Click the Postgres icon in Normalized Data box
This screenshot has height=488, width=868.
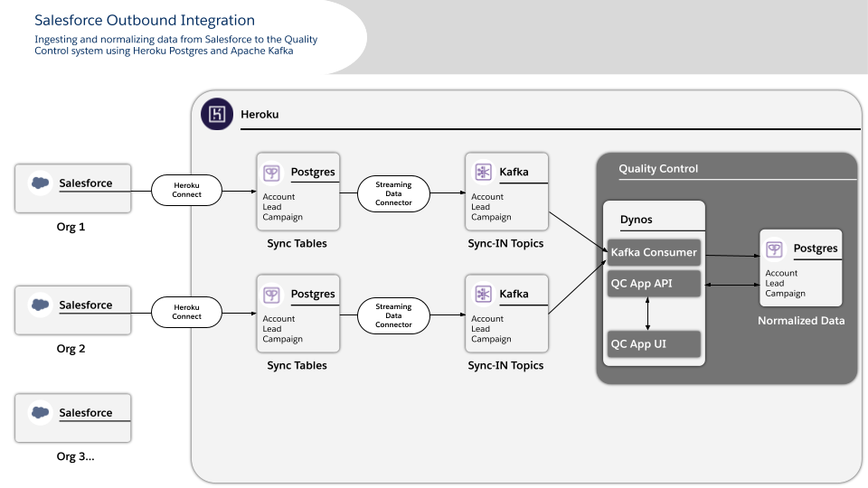tap(775, 249)
